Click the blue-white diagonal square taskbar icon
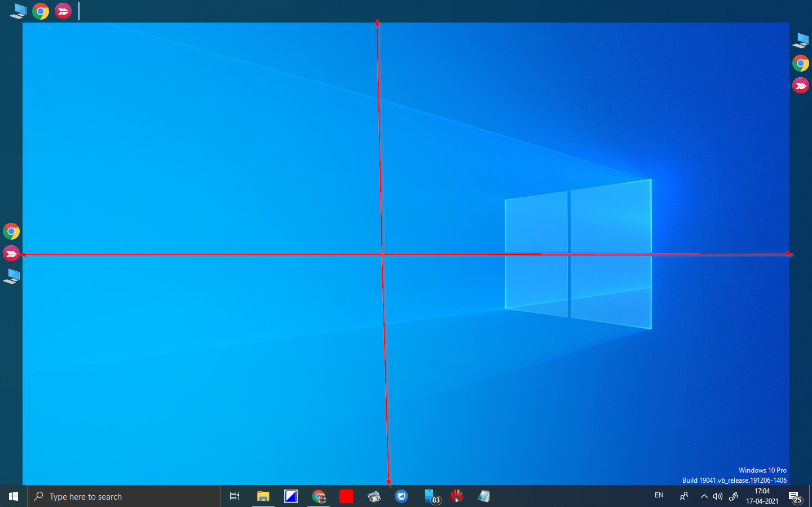Image resolution: width=812 pixels, height=507 pixels. click(x=291, y=496)
